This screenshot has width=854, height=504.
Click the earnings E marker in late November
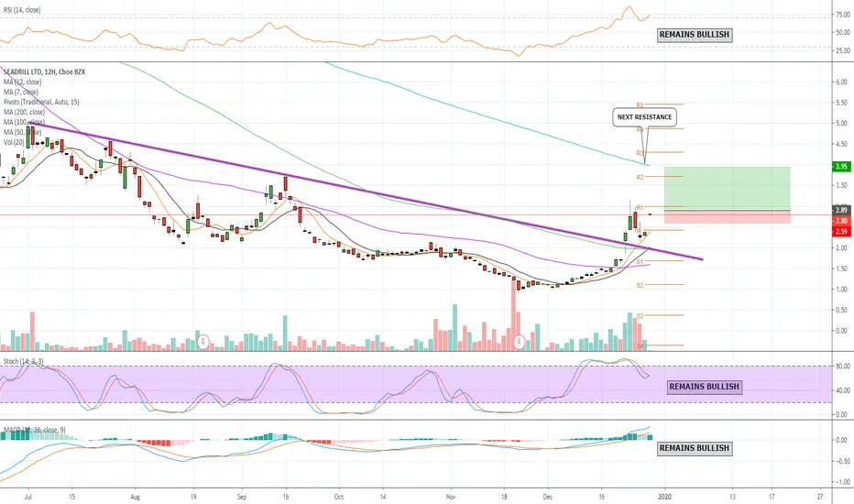point(519,342)
